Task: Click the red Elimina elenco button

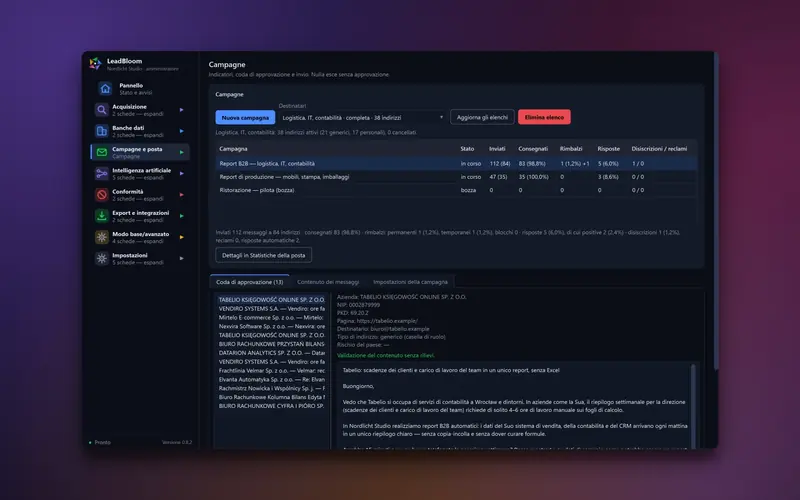Action: pos(544,117)
